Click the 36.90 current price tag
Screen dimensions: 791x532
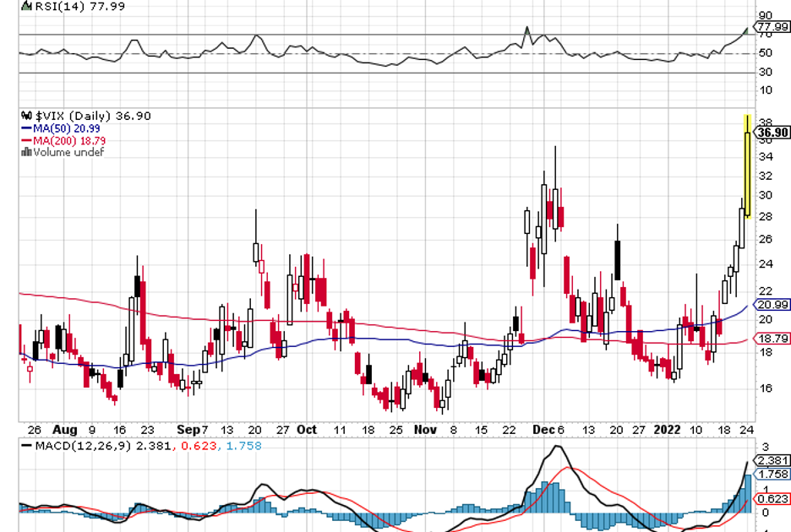773,132
